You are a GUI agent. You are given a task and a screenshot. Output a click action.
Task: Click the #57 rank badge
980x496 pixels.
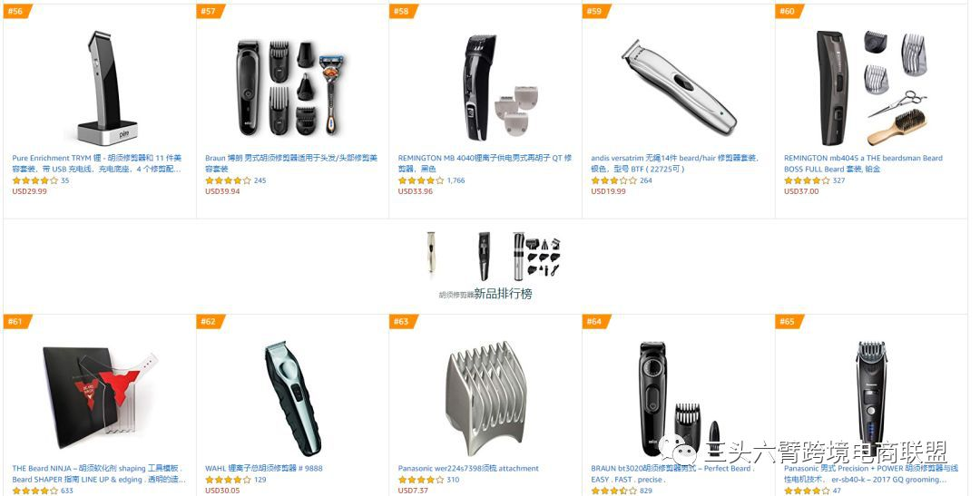coord(210,11)
